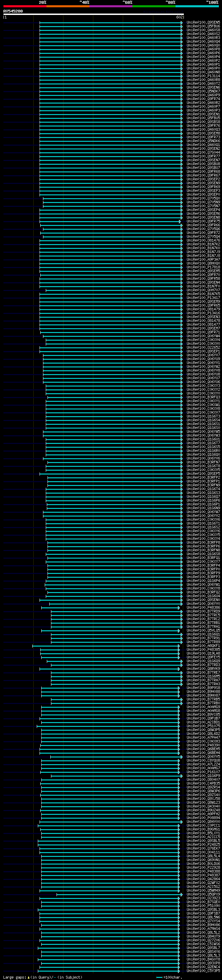Select label UniRef100_Q9SEP4

coord(203,210)
